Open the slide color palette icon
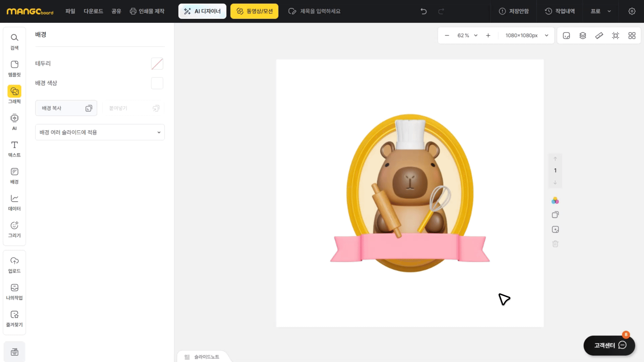 pos(555,200)
